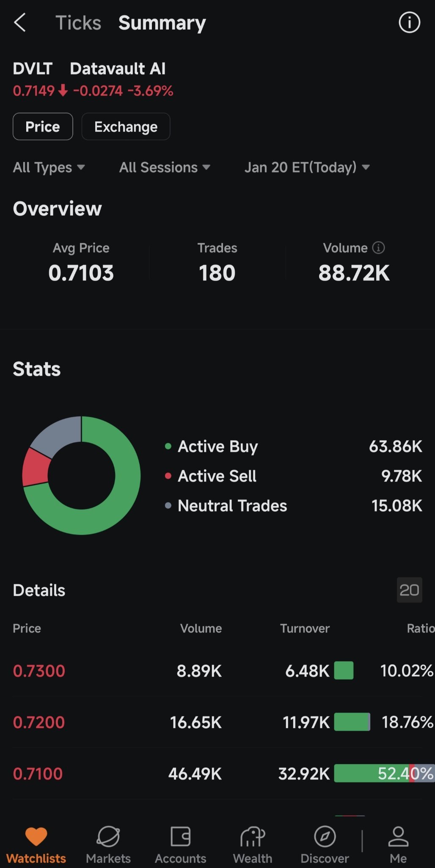Screen dimensions: 435x868
Task: Select the Exchange toggle button
Action: click(126, 127)
